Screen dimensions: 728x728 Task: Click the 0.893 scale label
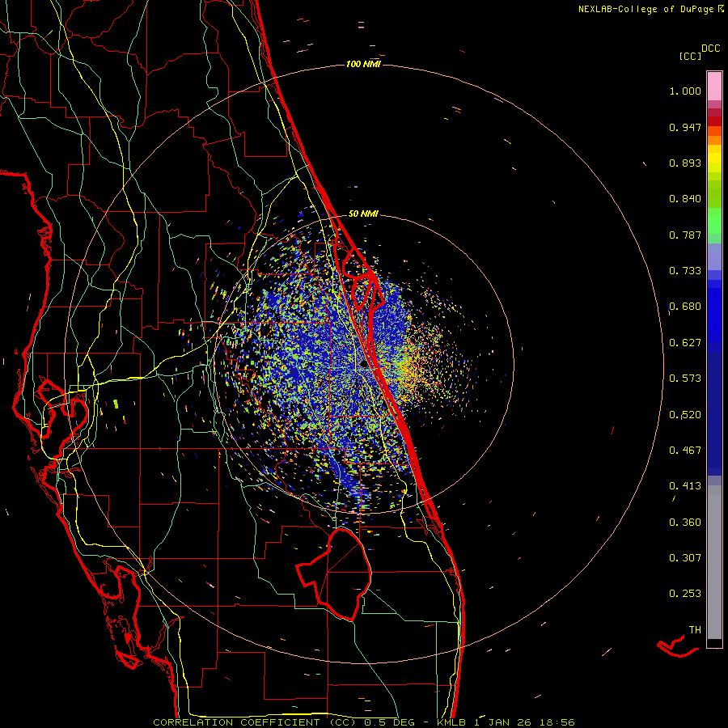(x=685, y=163)
